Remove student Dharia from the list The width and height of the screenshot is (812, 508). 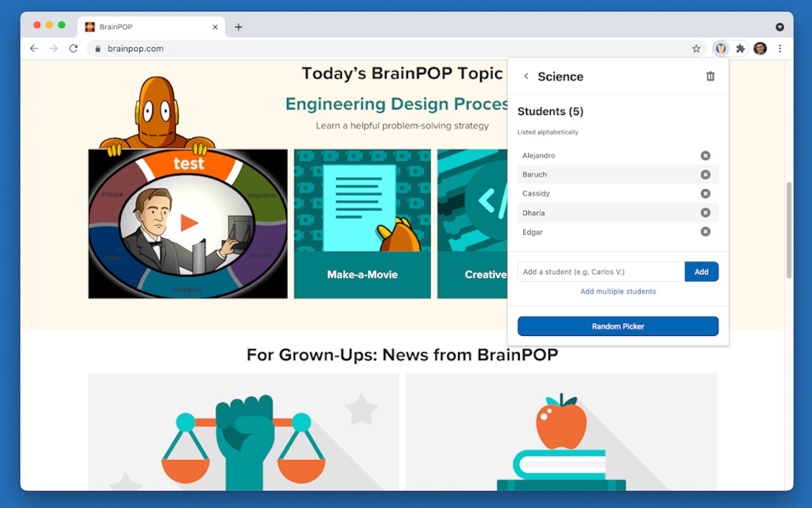pos(705,213)
